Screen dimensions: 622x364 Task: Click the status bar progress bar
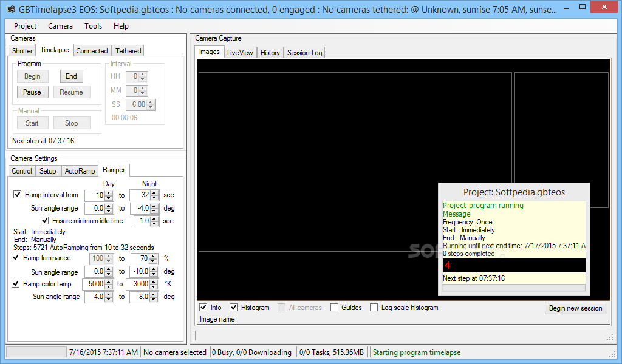(36, 352)
